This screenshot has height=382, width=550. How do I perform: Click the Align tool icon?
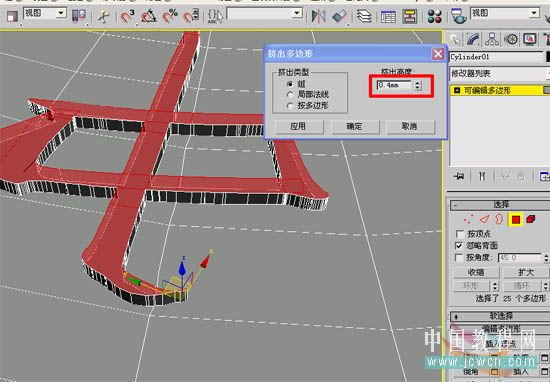coord(339,16)
